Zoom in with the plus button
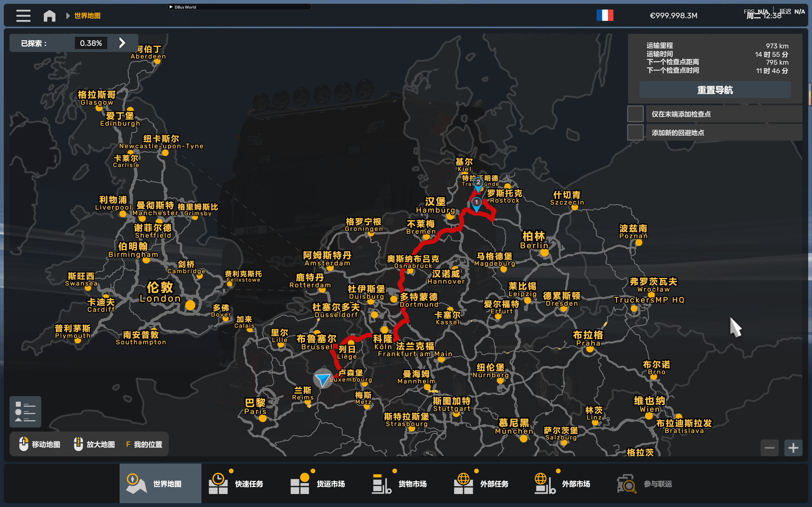This screenshot has height=507, width=812. click(x=793, y=448)
